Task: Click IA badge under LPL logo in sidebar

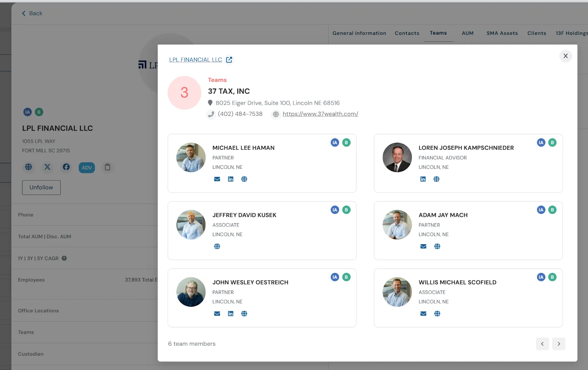Action: click(x=28, y=112)
